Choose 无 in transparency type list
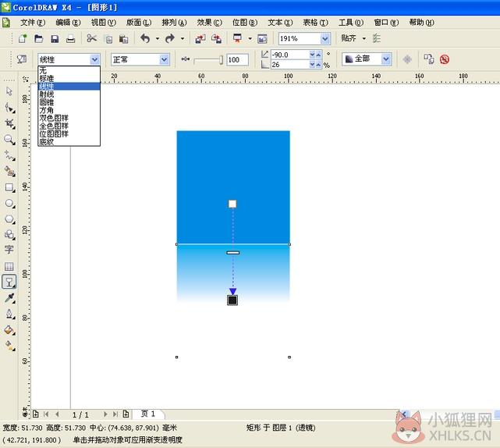 [69, 70]
